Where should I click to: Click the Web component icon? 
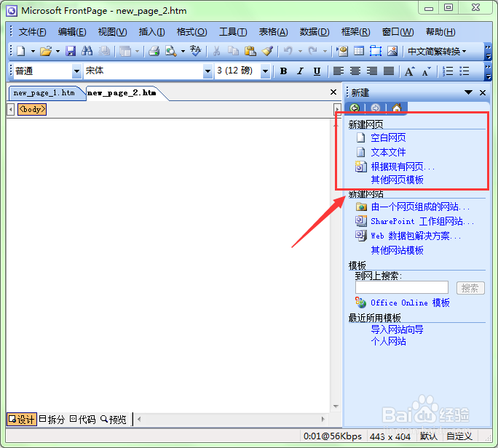pyautogui.click(x=342, y=51)
